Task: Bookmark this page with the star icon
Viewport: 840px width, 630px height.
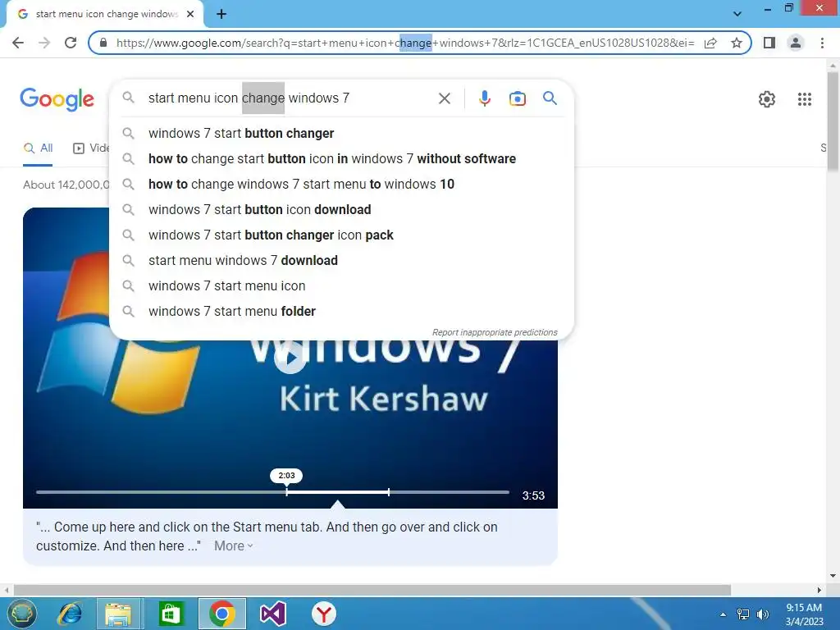Action: click(x=737, y=43)
